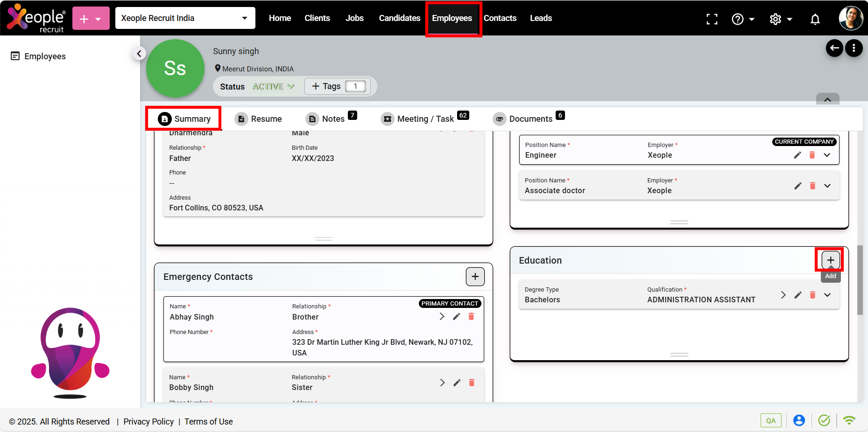Image resolution: width=868 pixels, height=432 pixels.
Task: Switch to the Notes tab
Action: point(331,119)
